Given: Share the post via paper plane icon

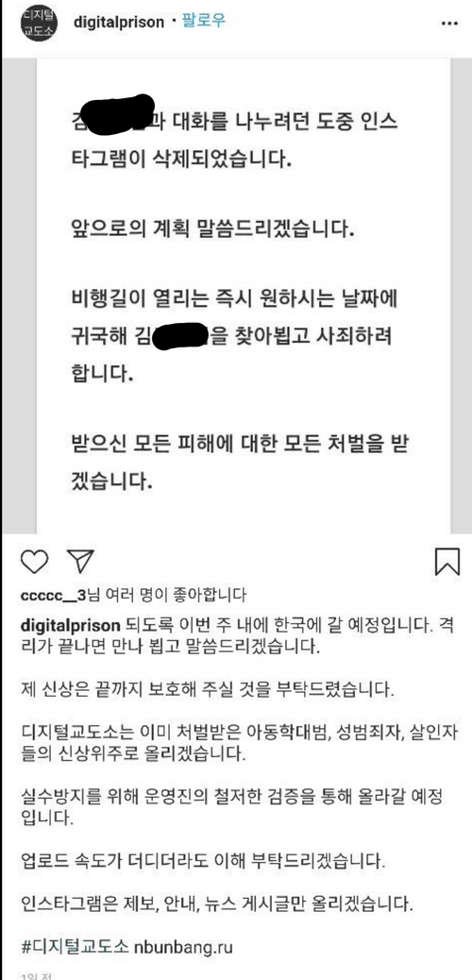Looking at the screenshot, I should point(80,561).
